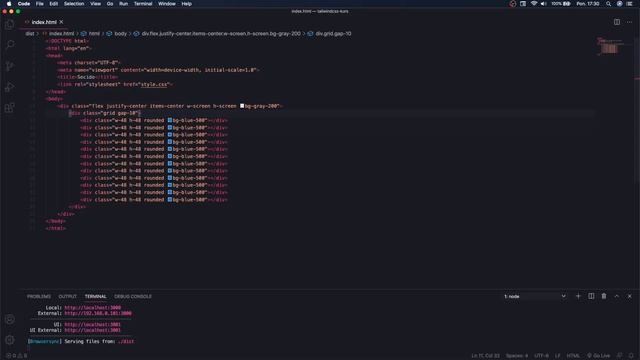The height and width of the screenshot is (360, 640).
Task: Click the index.html breadcrumb segment
Action: [62, 33]
